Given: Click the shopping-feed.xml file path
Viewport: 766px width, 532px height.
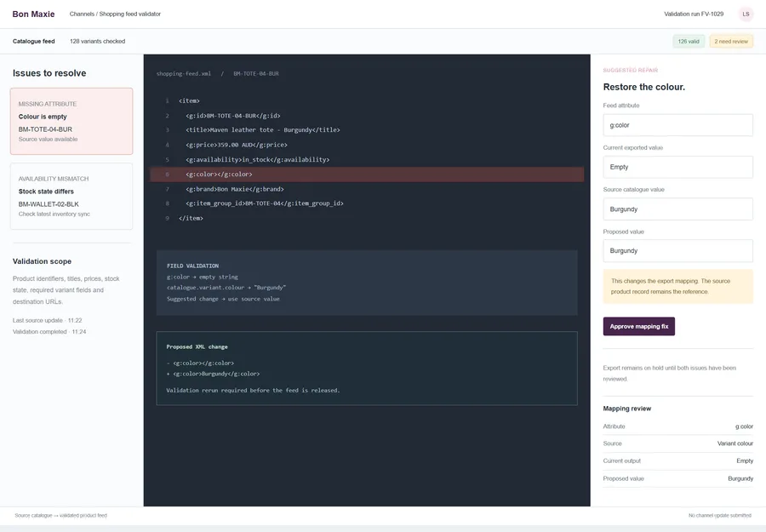Looking at the screenshot, I should pyautogui.click(x=184, y=74).
